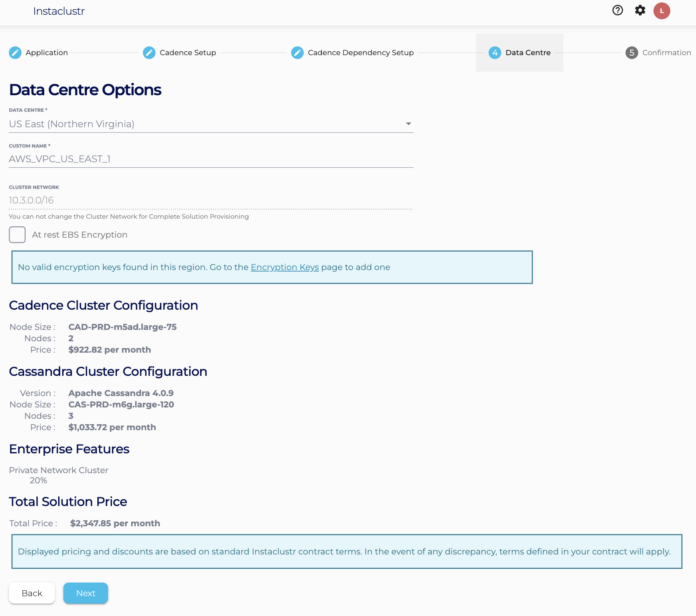Open the settings gear icon
The width and height of the screenshot is (696, 616).
pos(640,11)
